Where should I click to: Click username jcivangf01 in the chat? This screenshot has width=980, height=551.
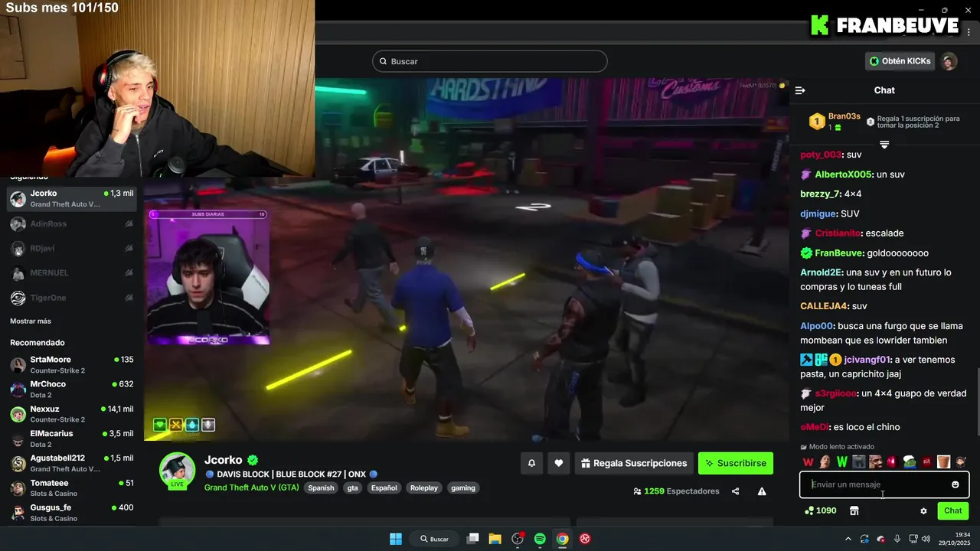[x=867, y=360]
